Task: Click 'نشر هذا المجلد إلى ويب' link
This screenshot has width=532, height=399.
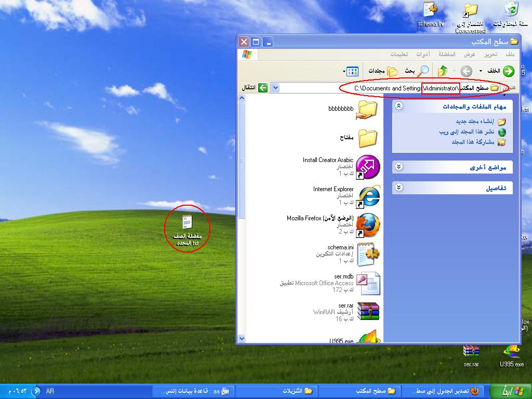Action: (467, 131)
